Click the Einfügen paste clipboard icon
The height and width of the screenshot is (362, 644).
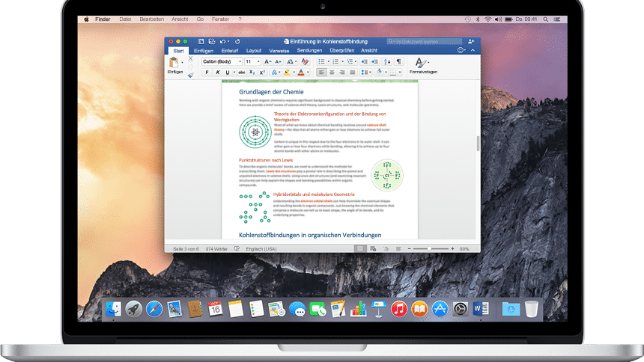174,62
